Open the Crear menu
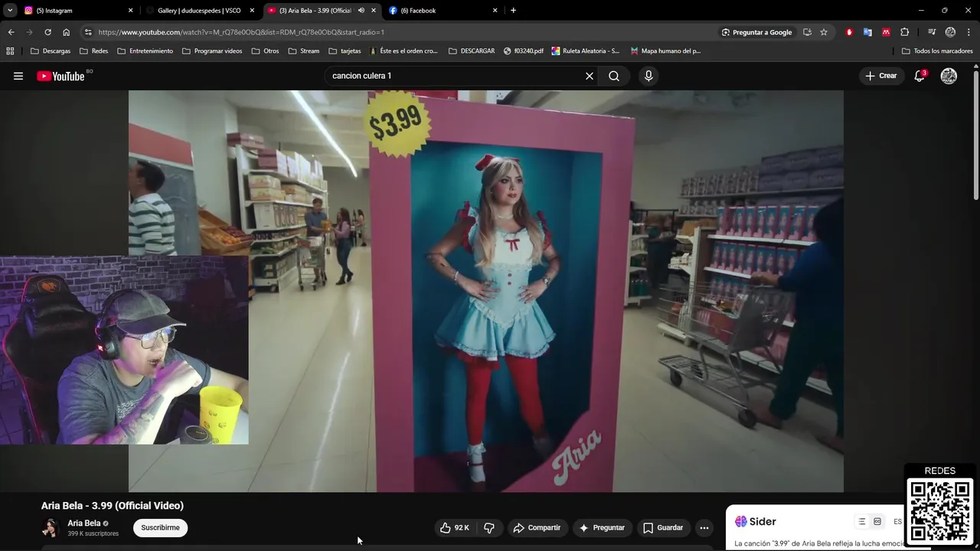The image size is (980, 551). (881, 76)
